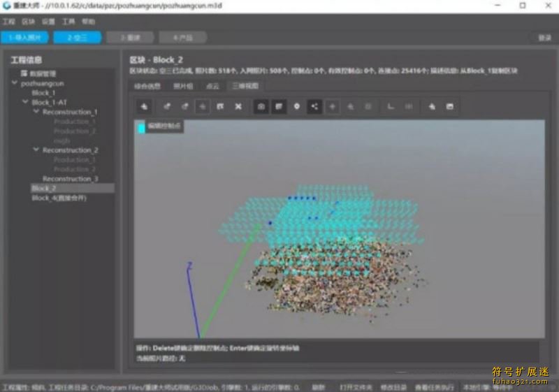559x392 pixels.
Task: Click the first icon in the 3D toolbar
Action: point(145,106)
